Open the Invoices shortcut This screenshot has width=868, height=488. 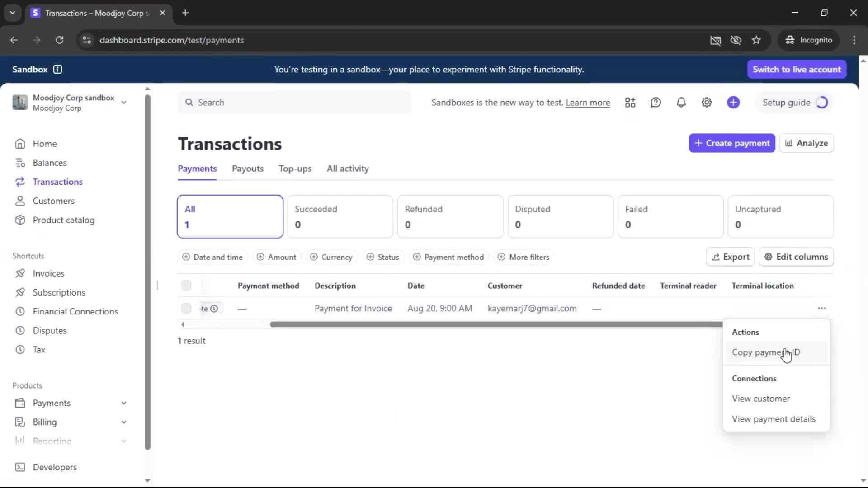tap(48, 273)
